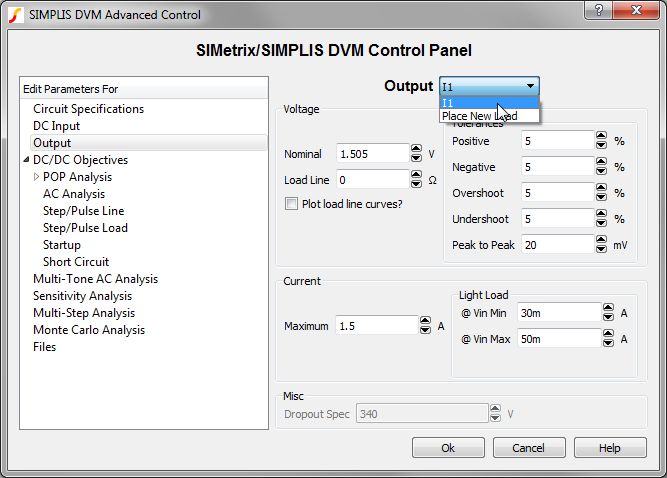
Task: Select Circuit Specifications in the tree
Action: (x=89, y=109)
